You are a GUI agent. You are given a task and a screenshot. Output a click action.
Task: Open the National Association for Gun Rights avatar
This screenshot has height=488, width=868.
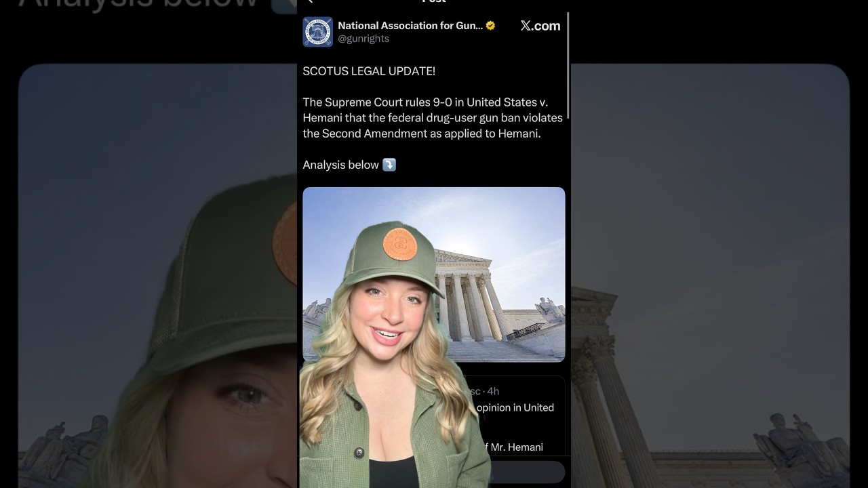pyautogui.click(x=317, y=32)
